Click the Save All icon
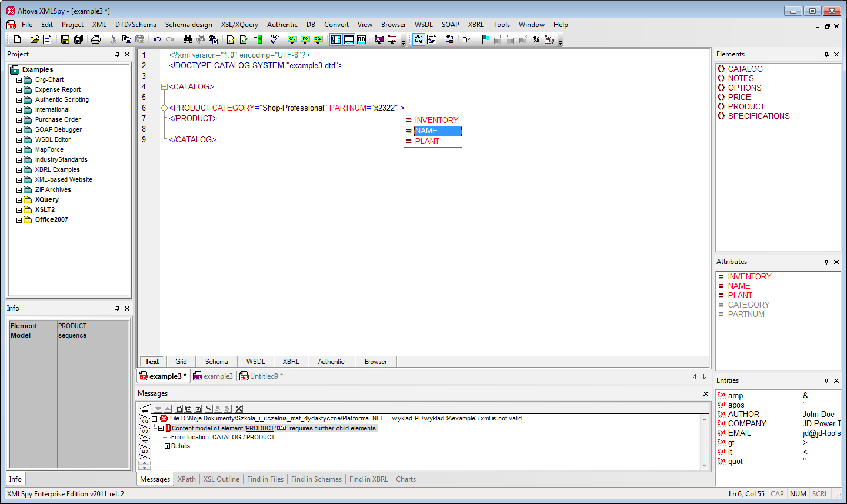847x504 pixels. coord(78,39)
